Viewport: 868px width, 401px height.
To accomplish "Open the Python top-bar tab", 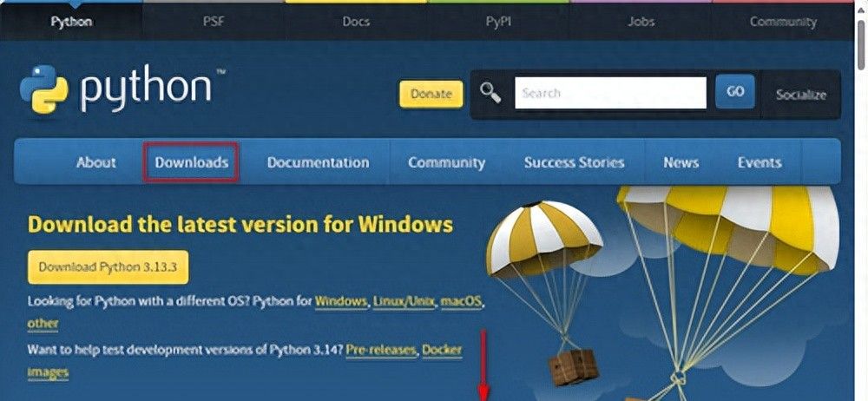I will pos(71,23).
